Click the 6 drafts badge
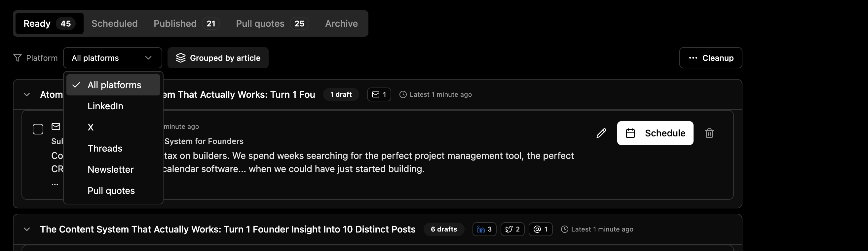Screen dimensions: 868x251 [x=444, y=230]
